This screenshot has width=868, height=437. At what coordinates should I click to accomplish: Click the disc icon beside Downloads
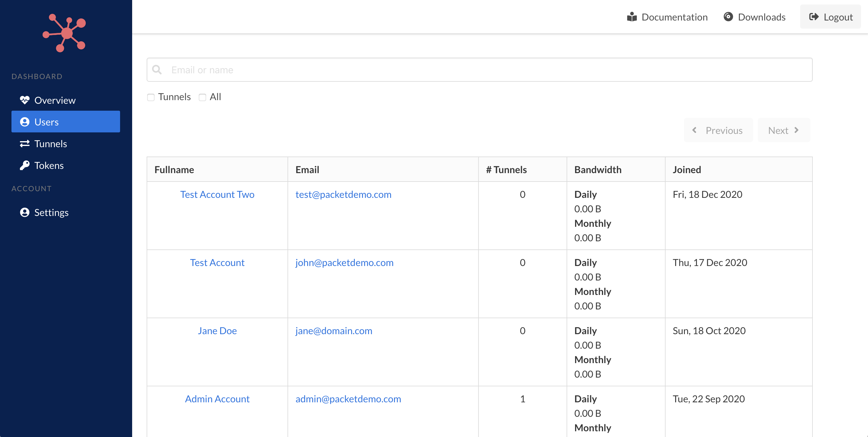click(728, 17)
